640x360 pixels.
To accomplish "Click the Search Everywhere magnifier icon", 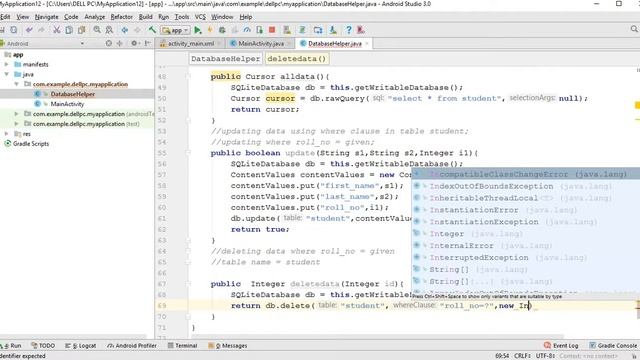I will tap(634, 29).
